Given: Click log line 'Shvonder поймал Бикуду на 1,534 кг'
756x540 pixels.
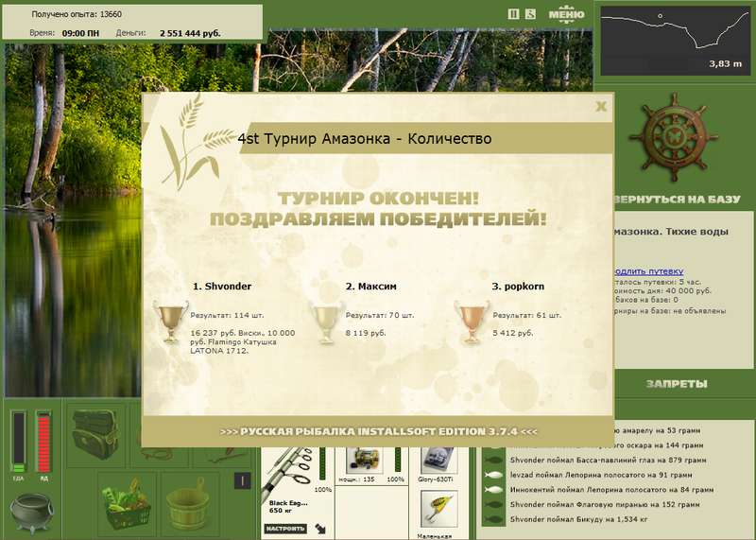Looking at the screenshot, I should [x=578, y=519].
